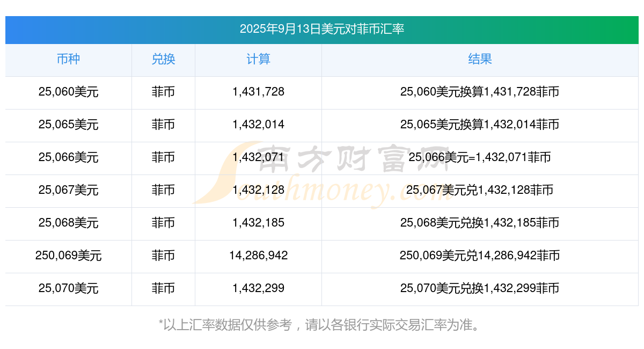Click result '25,065美元换算1,432,014菲币'

click(x=480, y=125)
